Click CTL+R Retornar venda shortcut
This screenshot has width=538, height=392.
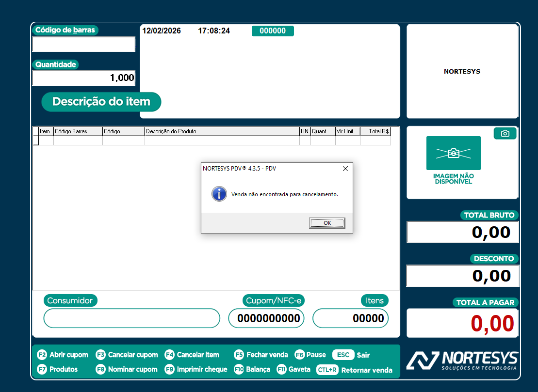pos(354,370)
